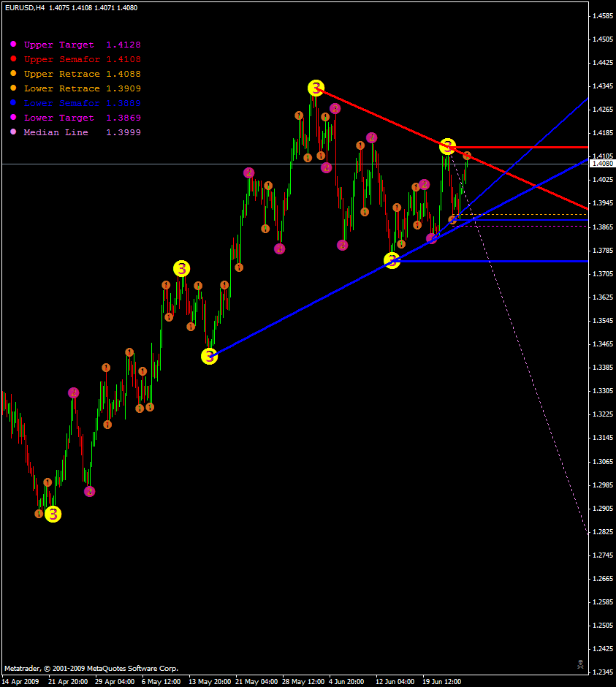Click the Upper Semafor value 1.4108
The height and width of the screenshot is (687, 616).
coord(123,59)
